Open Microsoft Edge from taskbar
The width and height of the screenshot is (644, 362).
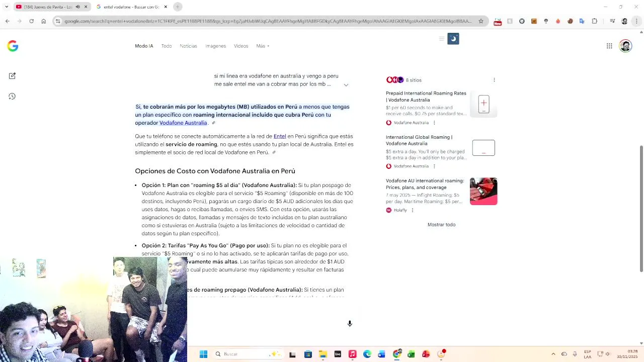coord(367,354)
